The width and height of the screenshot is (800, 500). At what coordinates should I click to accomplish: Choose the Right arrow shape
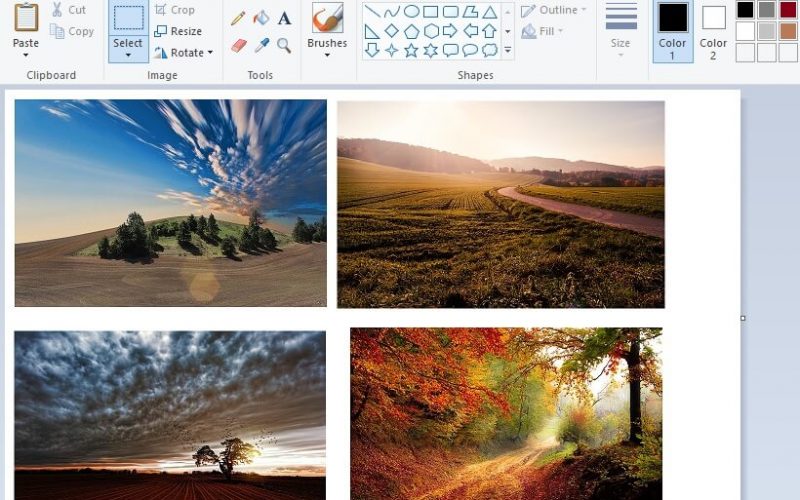click(x=450, y=31)
